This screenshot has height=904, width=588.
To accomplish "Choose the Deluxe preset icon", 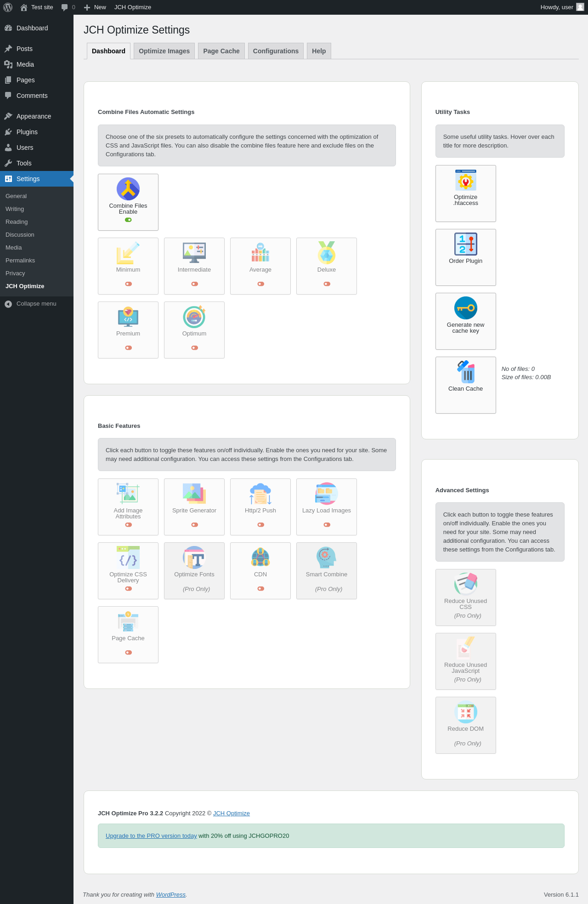I will [x=327, y=253].
